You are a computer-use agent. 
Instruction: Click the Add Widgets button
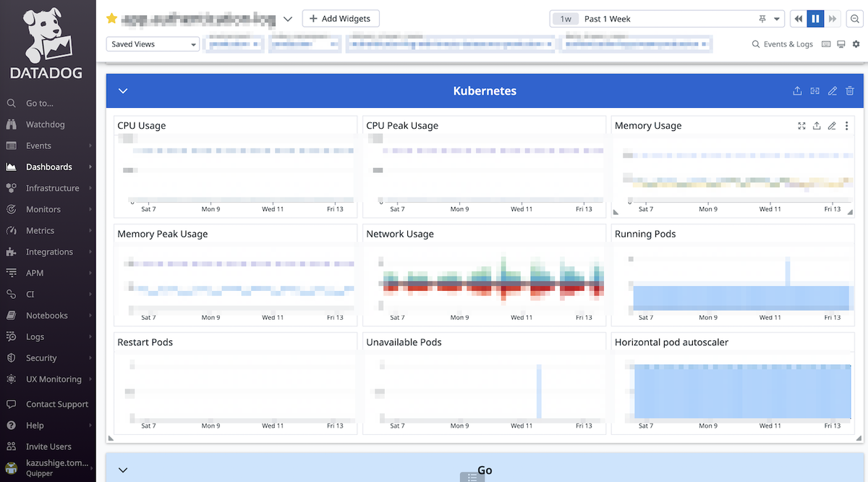[341, 19]
